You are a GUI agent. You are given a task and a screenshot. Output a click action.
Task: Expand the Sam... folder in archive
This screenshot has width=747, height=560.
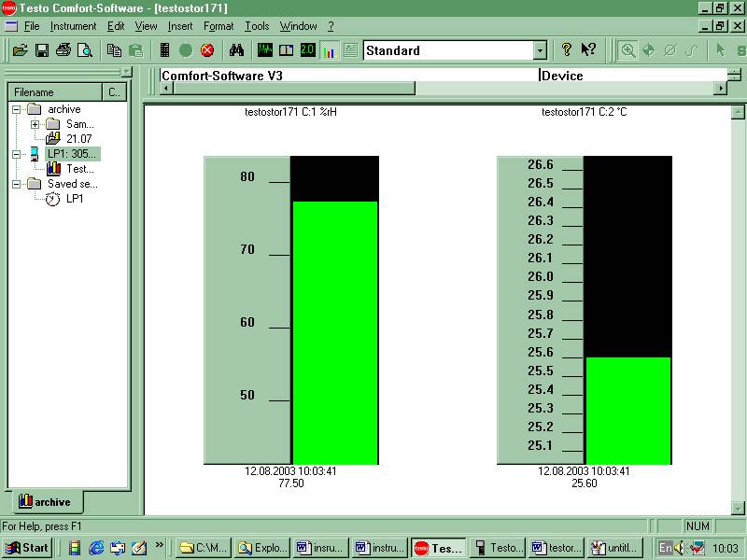[35, 124]
